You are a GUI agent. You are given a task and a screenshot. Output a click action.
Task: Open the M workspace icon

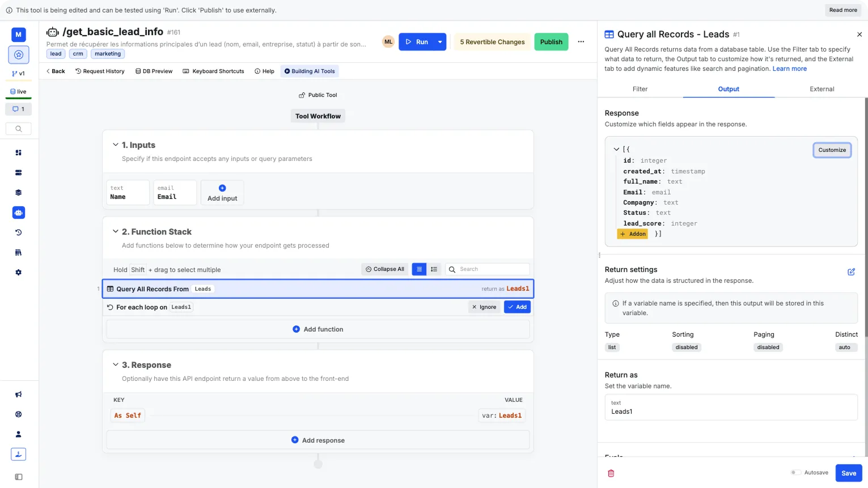19,35
